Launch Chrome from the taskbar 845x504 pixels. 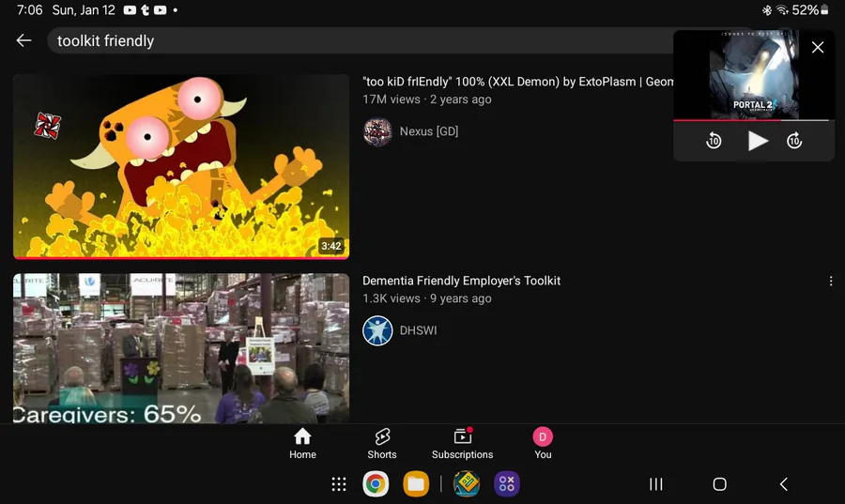(x=376, y=484)
